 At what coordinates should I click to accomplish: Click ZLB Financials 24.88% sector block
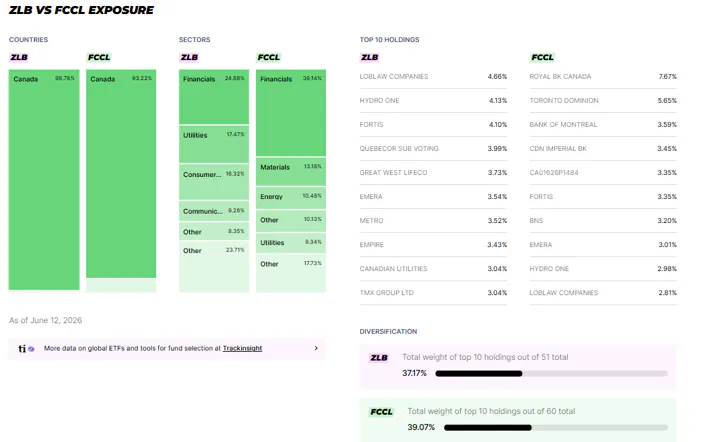(x=214, y=97)
